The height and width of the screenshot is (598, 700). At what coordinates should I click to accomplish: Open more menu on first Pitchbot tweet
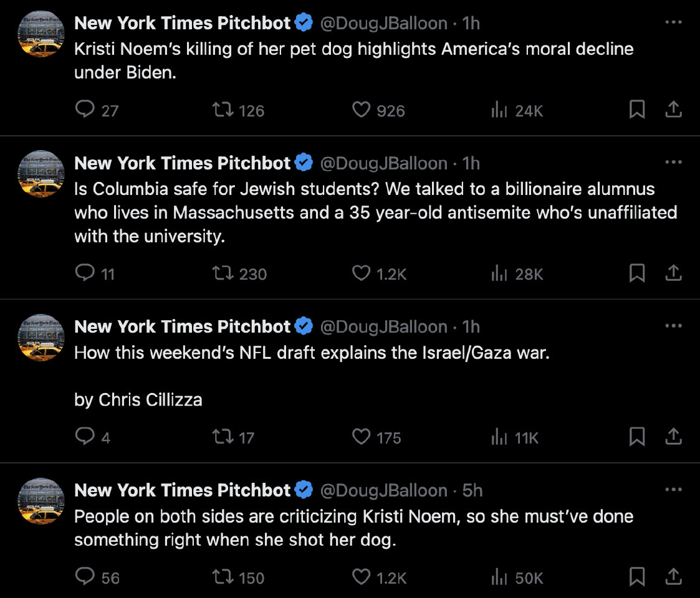(x=673, y=23)
